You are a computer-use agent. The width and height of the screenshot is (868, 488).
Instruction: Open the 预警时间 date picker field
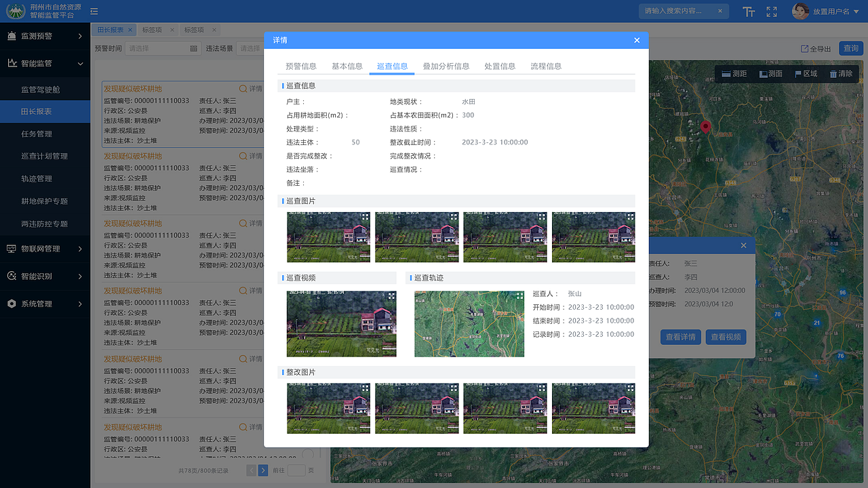162,49
